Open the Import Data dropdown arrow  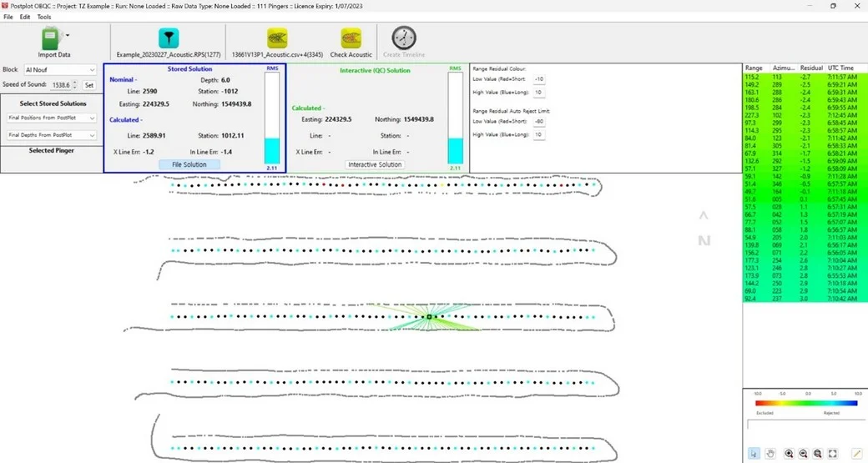pos(68,36)
